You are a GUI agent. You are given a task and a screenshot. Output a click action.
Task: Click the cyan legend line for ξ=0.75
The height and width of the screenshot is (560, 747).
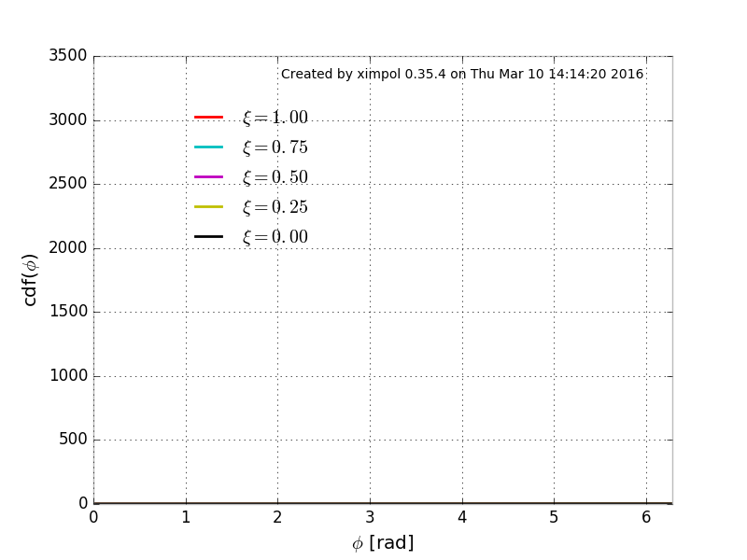[208, 147]
